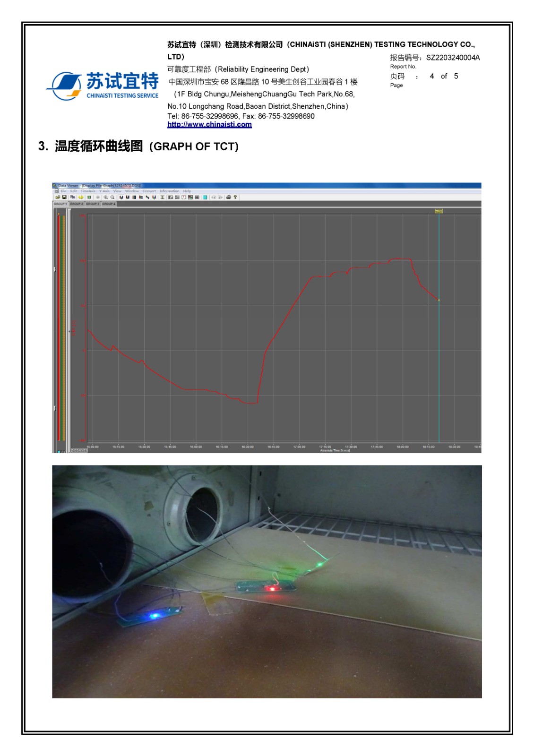Click the yellow TRIG marker label
The image size is (534, 756).
click(x=439, y=211)
